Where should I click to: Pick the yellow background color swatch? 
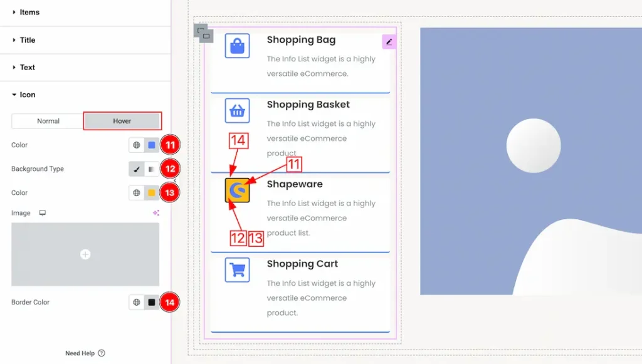[152, 192]
